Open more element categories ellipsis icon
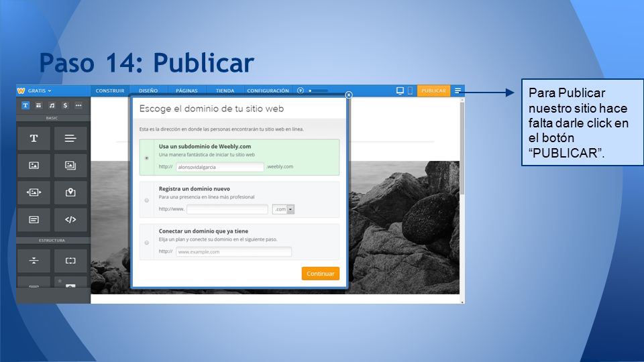 click(78, 105)
